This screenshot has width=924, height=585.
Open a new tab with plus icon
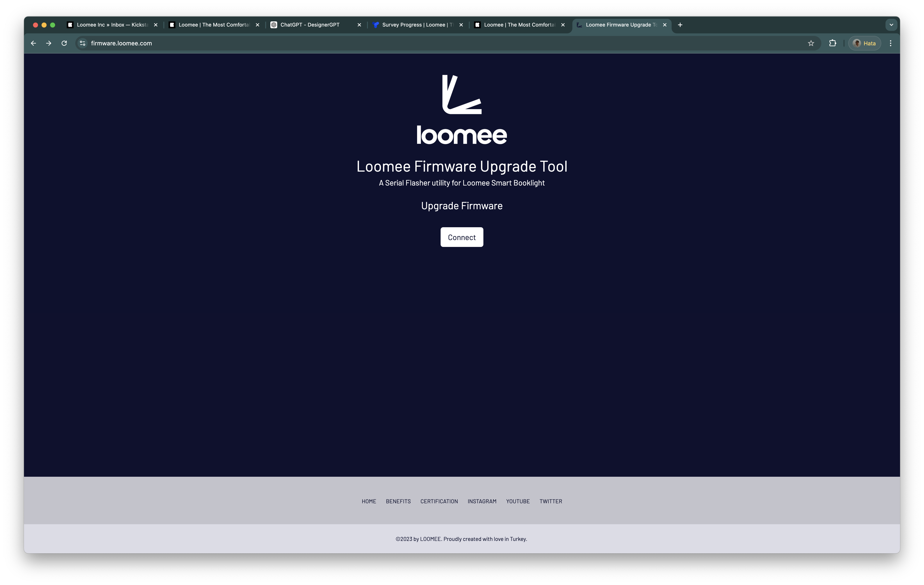coord(680,25)
